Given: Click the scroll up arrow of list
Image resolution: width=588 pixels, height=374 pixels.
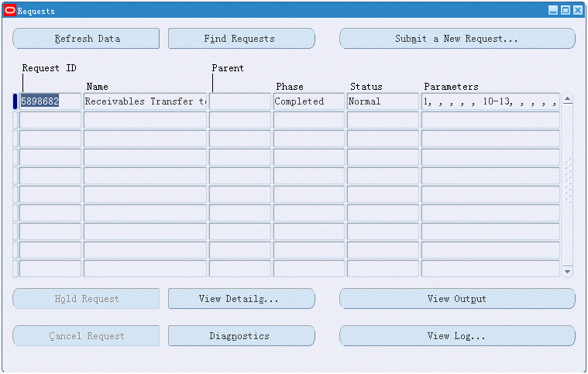Looking at the screenshot, I should [567, 99].
